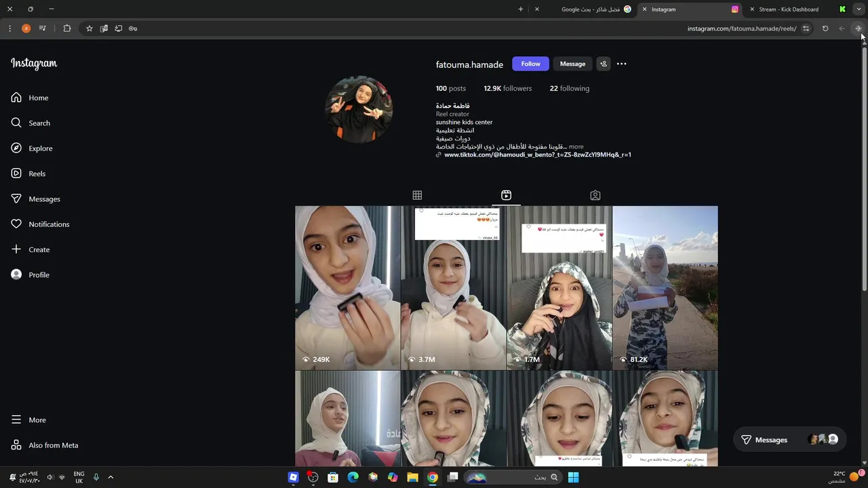Open Also from Meta
The image size is (868, 488).
click(x=45, y=445)
